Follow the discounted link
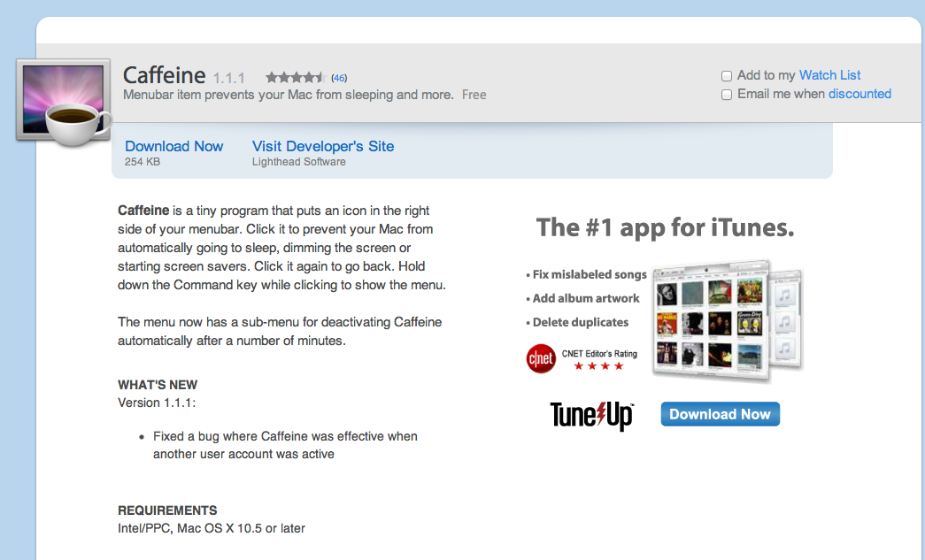This screenshot has width=925, height=560. 859,94
